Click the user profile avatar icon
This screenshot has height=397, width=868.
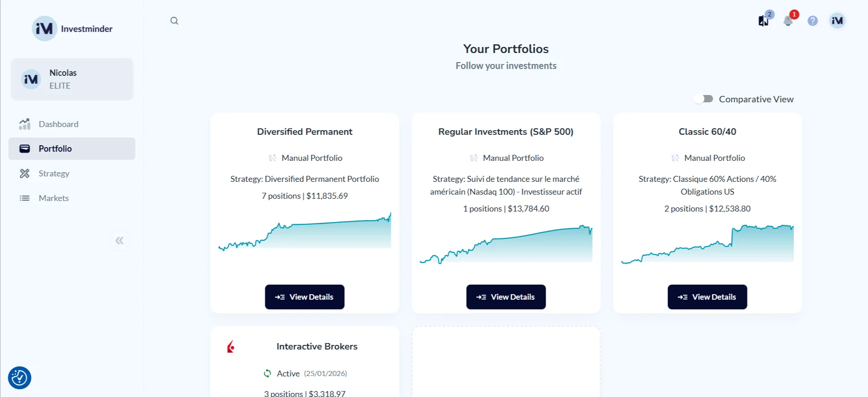click(x=837, y=21)
